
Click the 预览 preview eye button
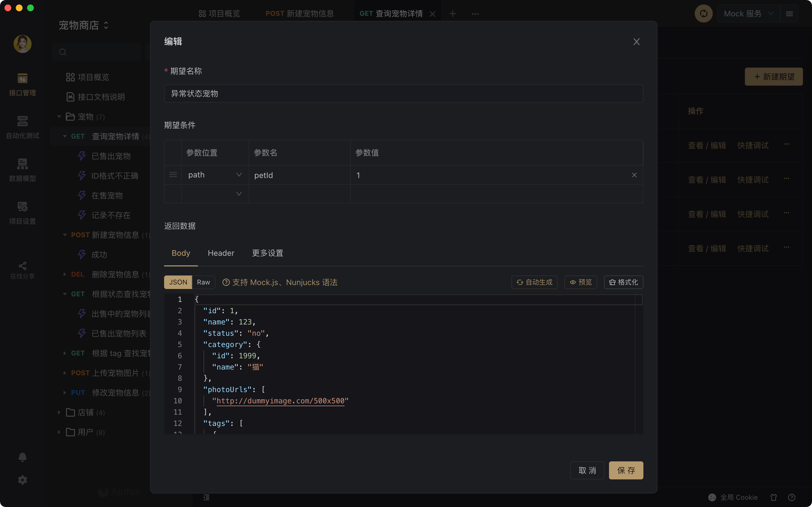[x=581, y=282]
